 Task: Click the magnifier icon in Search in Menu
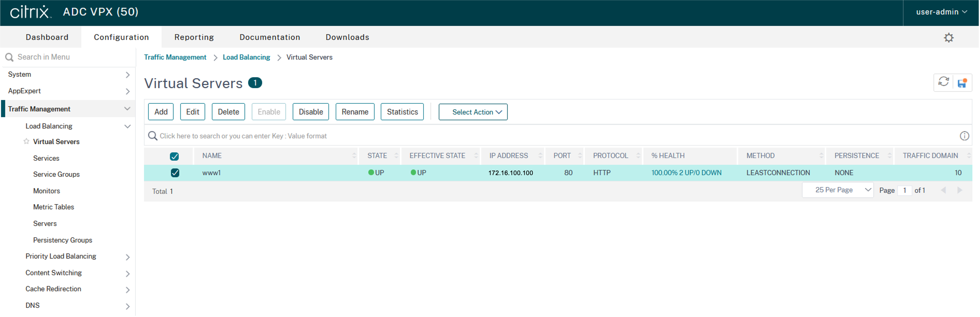9,57
